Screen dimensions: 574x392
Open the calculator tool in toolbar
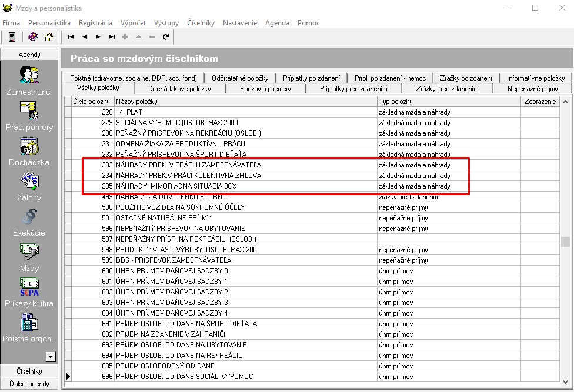coord(12,37)
